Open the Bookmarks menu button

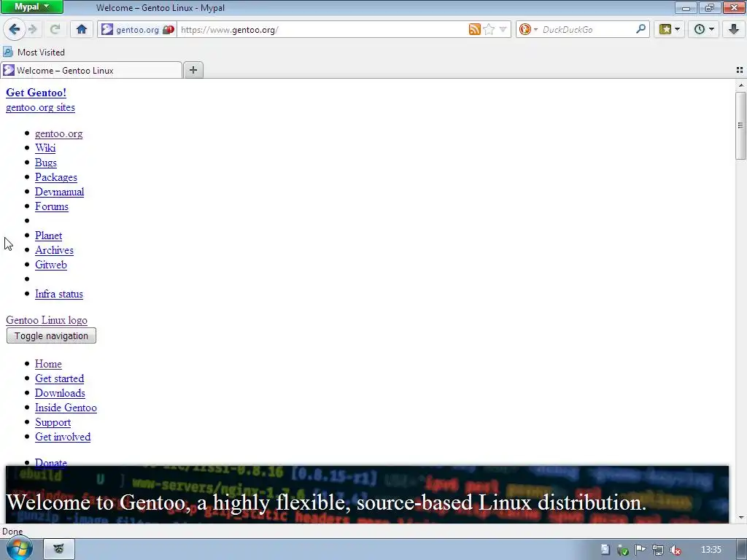pyautogui.click(x=670, y=29)
